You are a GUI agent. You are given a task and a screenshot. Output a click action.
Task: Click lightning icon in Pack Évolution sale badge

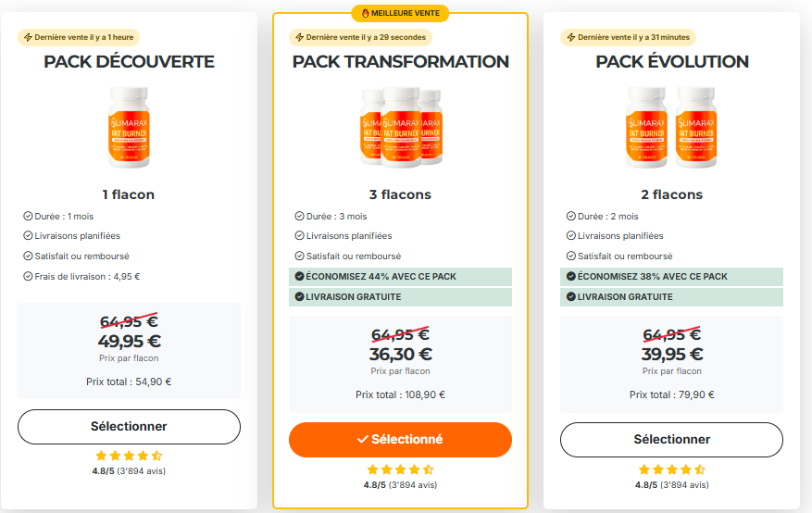570,38
